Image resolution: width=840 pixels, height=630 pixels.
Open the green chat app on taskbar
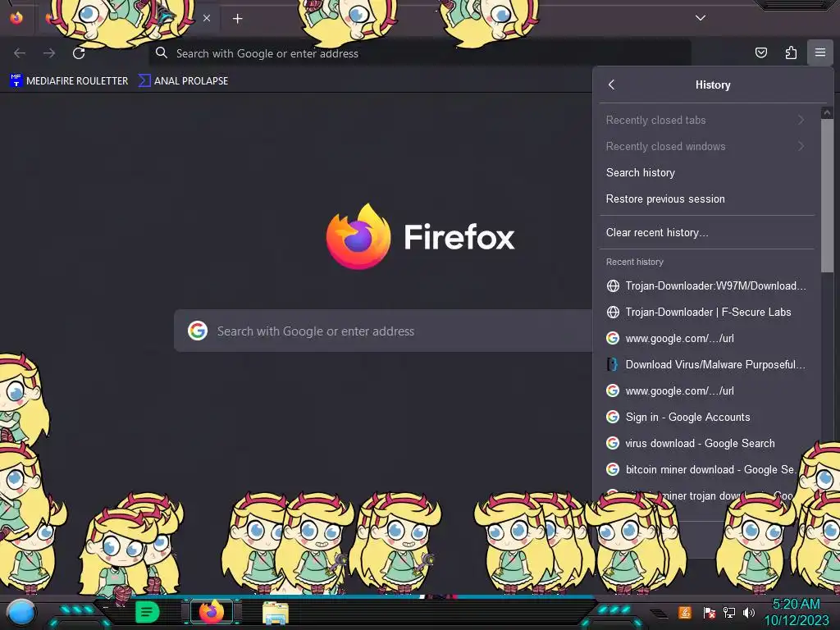[x=147, y=612]
